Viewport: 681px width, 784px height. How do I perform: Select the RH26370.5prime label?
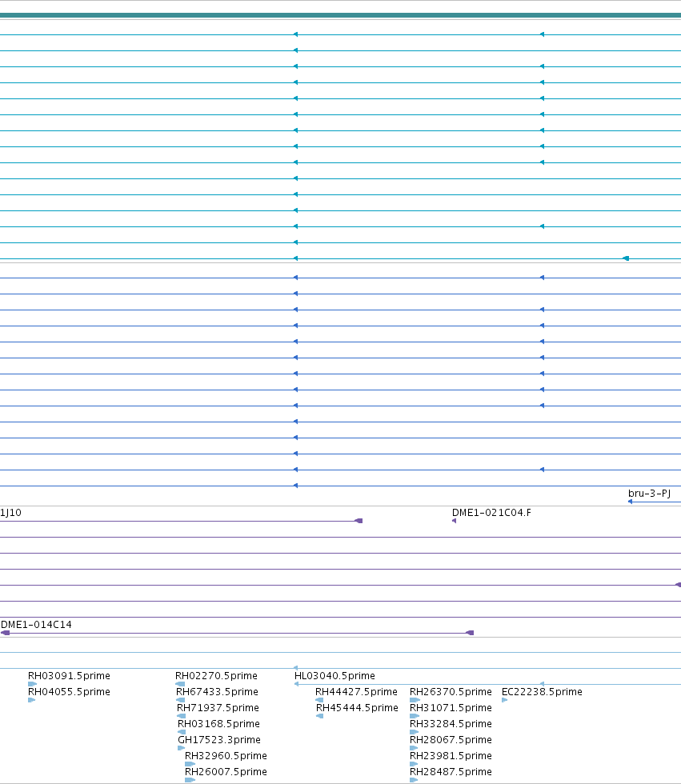point(451,691)
